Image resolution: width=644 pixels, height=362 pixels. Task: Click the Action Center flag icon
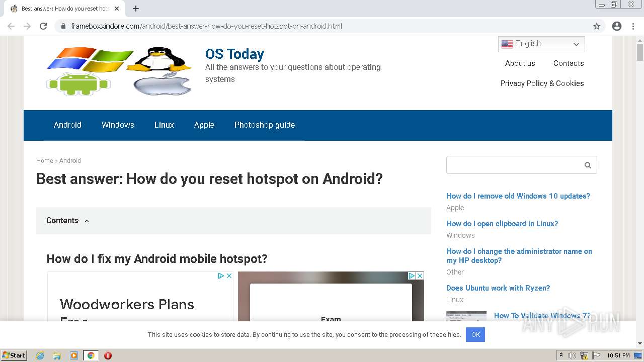point(596,355)
